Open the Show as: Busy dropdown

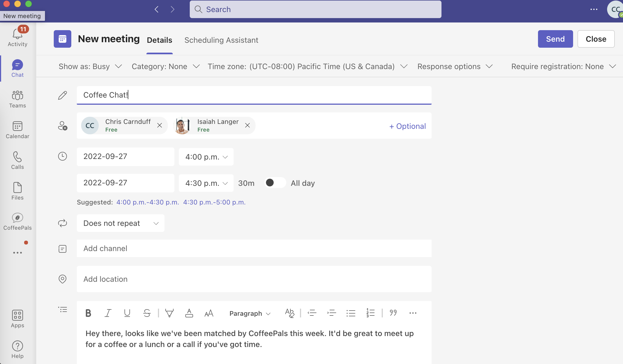click(90, 66)
